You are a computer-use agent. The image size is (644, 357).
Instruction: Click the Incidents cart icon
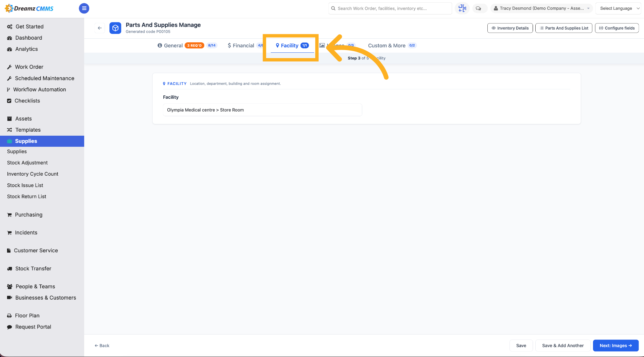[9, 232]
